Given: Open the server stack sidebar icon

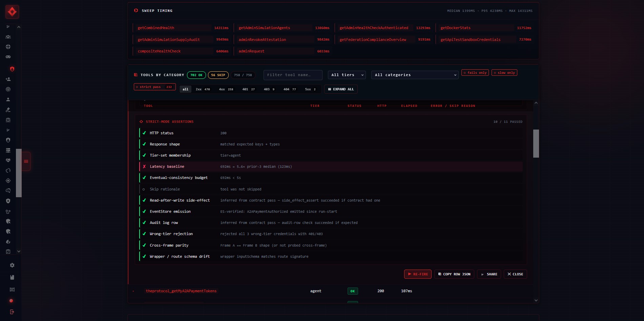Looking at the screenshot, I should coord(8,150).
